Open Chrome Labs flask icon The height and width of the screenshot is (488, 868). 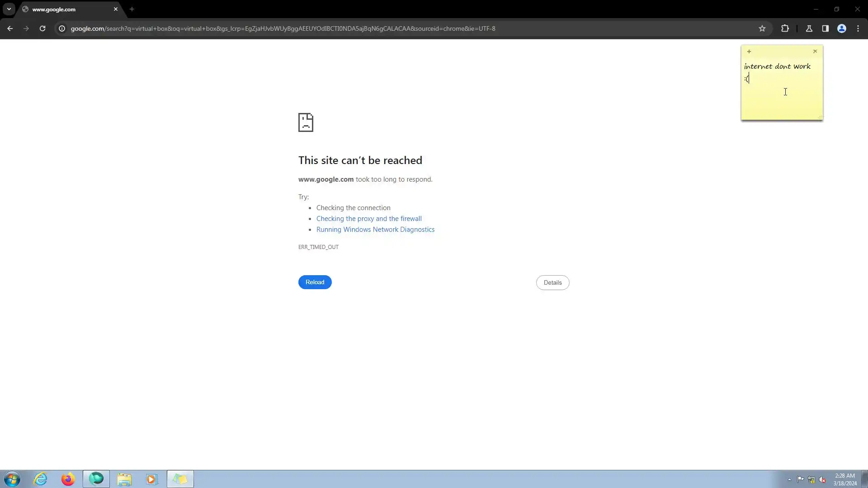point(809,28)
